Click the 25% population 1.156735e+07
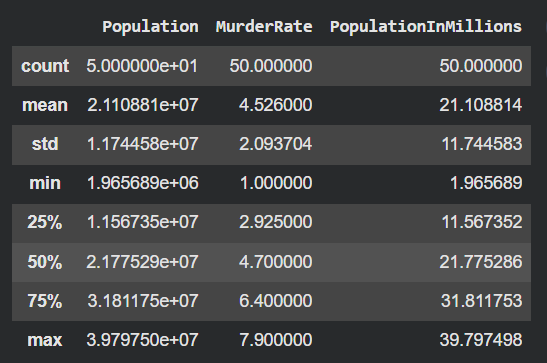This screenshot has height=363, width=547. (143, 222)
